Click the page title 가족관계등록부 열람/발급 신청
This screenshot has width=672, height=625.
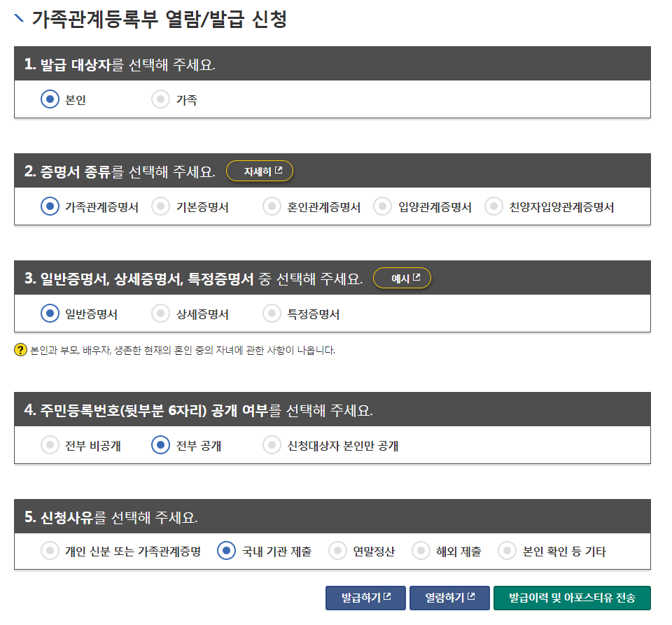[160, 20]
